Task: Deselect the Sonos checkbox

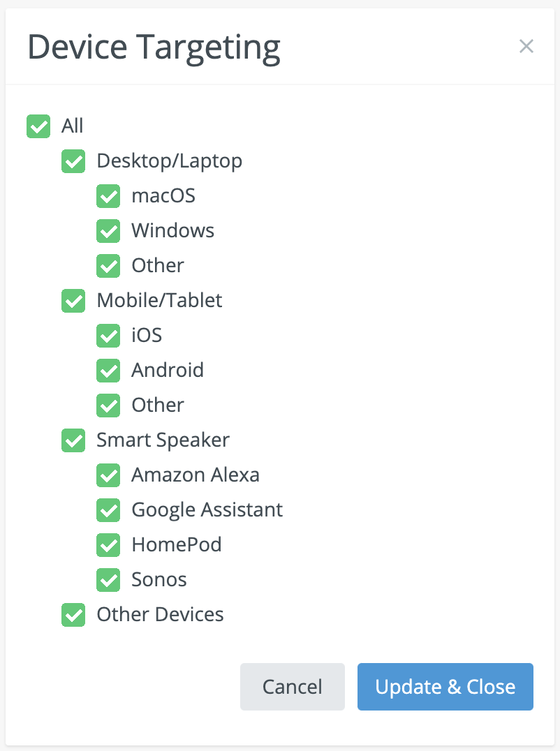Action: coord(108,580)
